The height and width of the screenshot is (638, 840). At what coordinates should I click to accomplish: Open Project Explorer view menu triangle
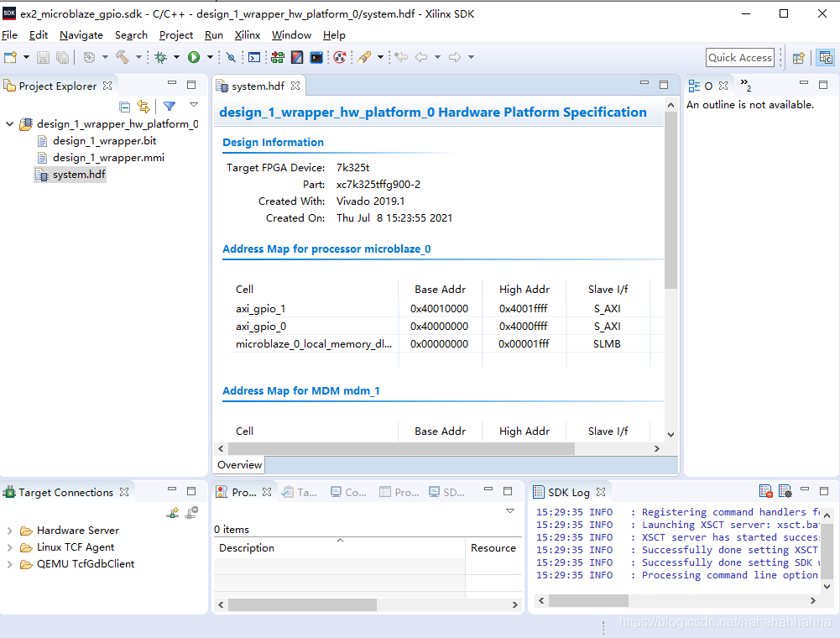[194, 105]
